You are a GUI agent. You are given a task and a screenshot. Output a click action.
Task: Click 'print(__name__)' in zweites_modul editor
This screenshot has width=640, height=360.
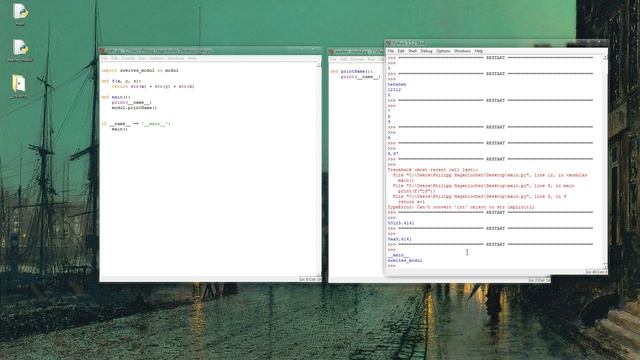[360, 77]
